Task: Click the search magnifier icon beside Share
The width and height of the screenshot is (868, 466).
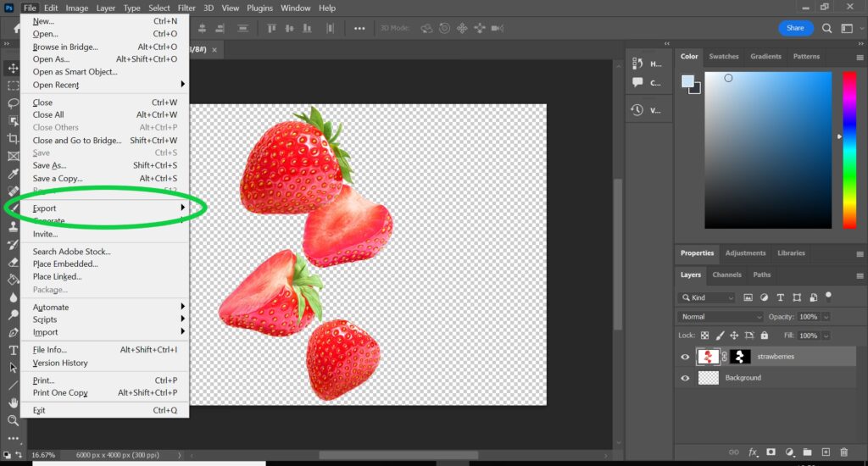Action: 827,28
